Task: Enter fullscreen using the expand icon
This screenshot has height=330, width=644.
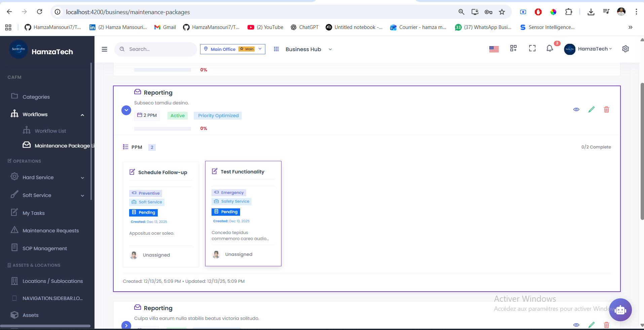Action: pos(532,48)
